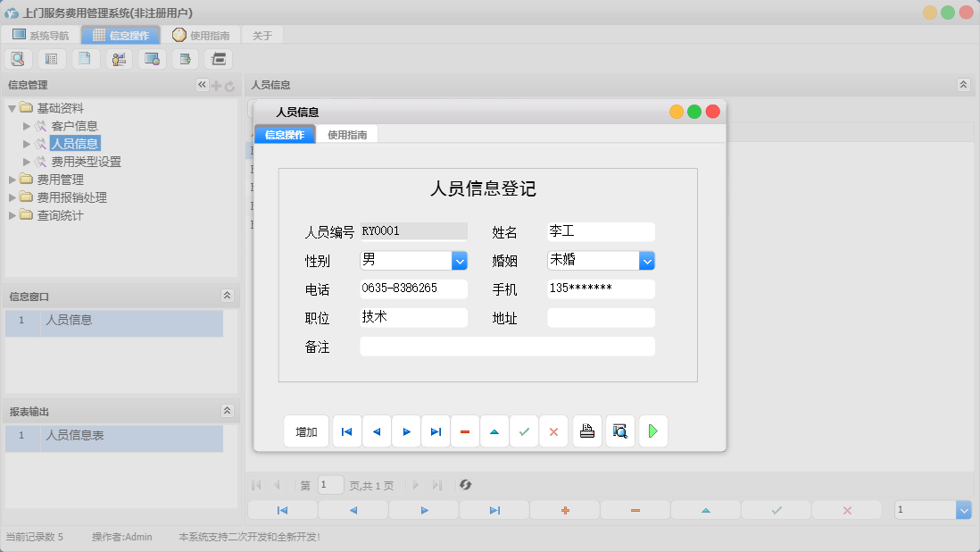Open print preview in the person info dialog

click(x=619, y=431)
